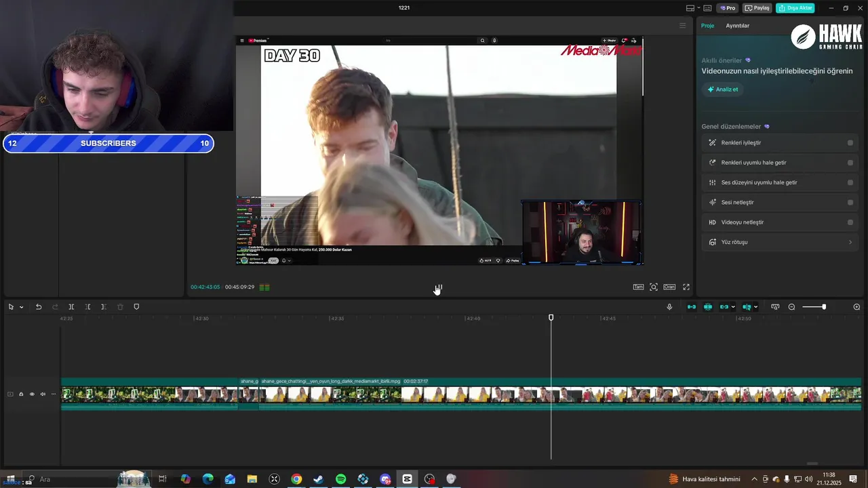Click the Tam quality button under preview
This screenshot has height=488, width=868.
638,287
